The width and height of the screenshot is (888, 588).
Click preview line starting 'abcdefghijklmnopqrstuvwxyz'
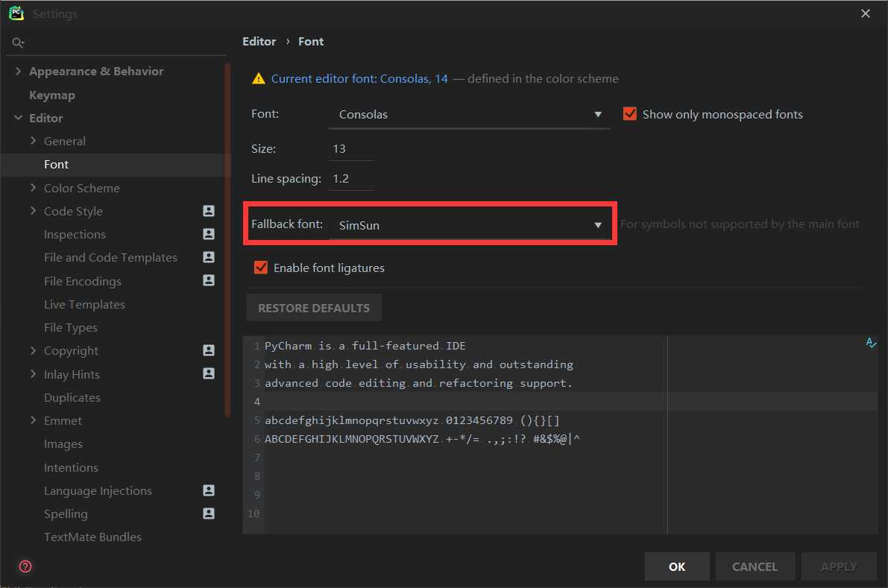pyautogui.click(x=412, y=420)
